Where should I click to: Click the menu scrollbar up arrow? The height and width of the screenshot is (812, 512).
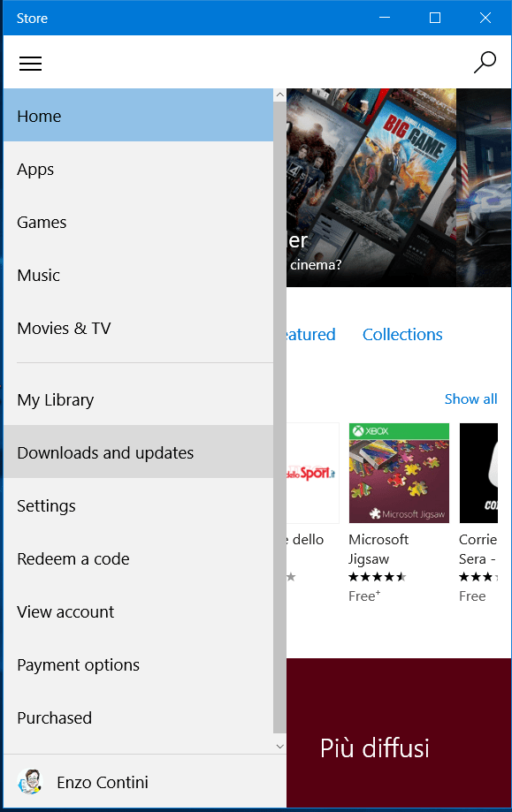click(x=279, y=95)
